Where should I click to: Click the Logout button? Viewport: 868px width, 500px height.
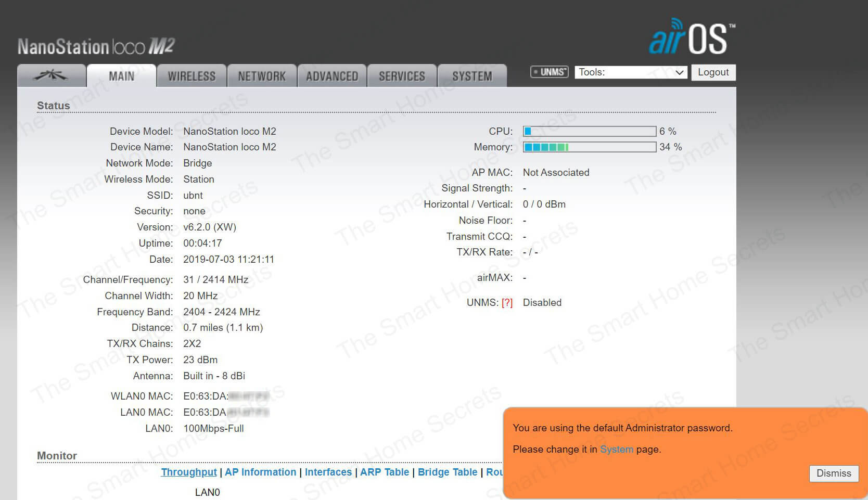tap(713, 72)
